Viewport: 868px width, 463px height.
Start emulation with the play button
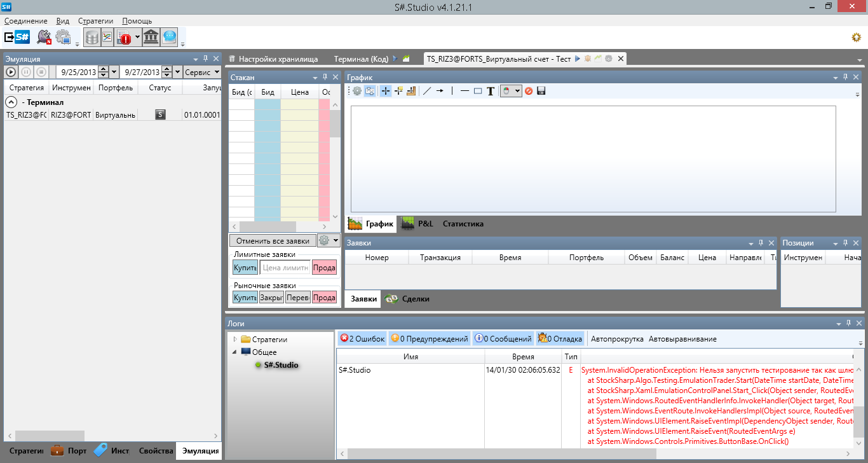[x=11, y=72]
